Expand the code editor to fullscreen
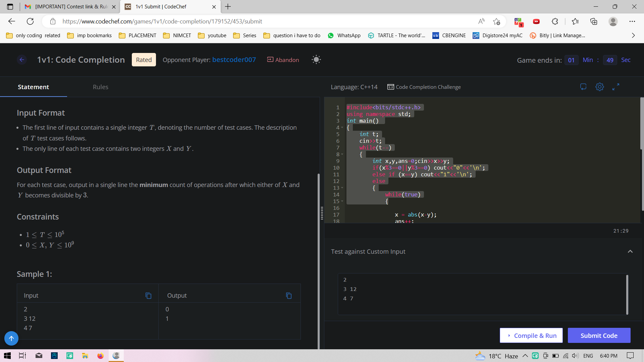The height and width of the screenshot is (362, 644). coord(615,87)
